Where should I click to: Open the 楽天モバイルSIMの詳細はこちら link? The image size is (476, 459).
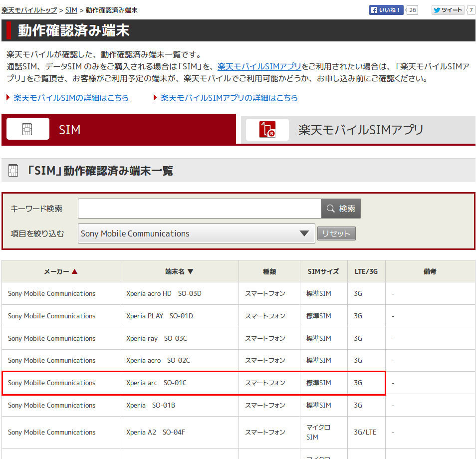click(x=71, y=98)
